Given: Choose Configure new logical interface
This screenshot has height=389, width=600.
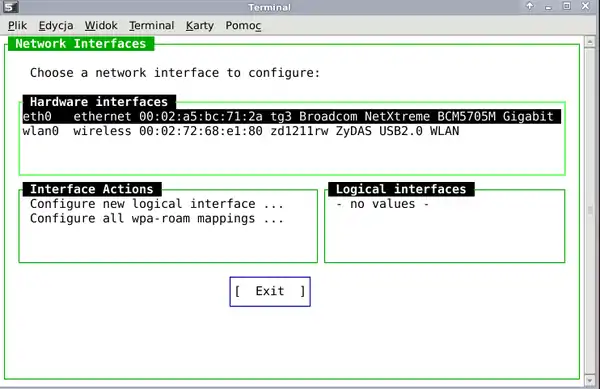Looking at the screenshot, I should click(157, 204).
